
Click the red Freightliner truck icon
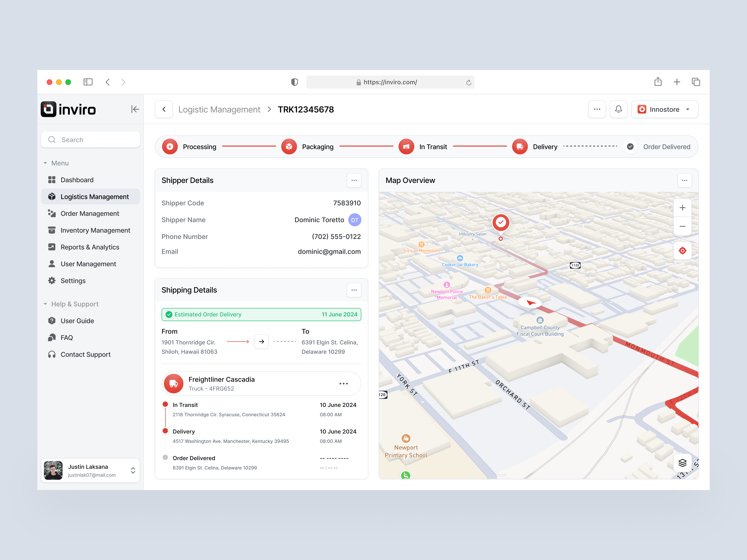point(174,383)
